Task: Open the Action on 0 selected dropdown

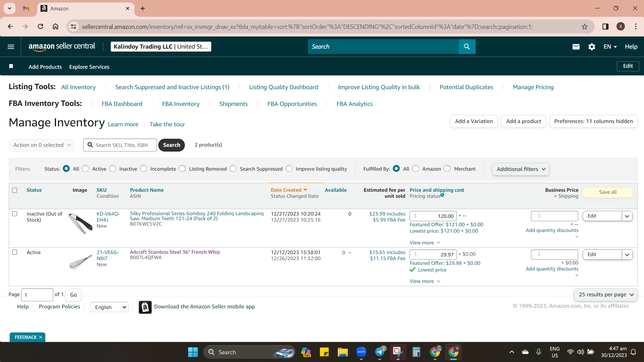Action: (42, 145)
